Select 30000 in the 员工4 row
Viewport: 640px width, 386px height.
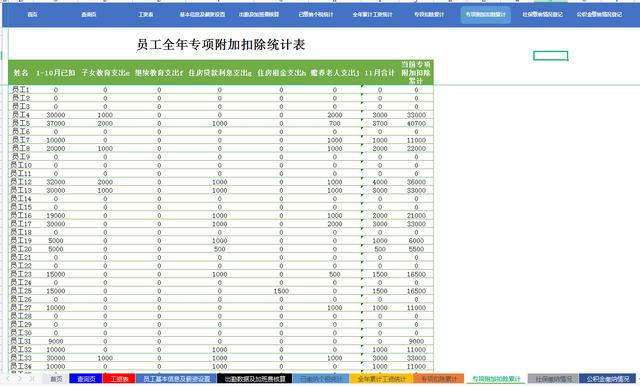[56, 115]
